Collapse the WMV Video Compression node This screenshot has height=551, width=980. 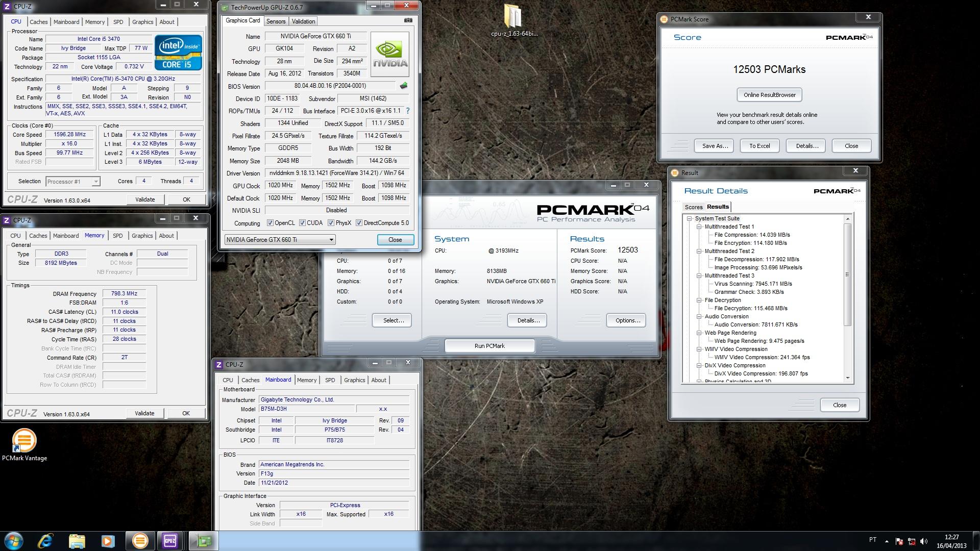(x=699, y=349)
